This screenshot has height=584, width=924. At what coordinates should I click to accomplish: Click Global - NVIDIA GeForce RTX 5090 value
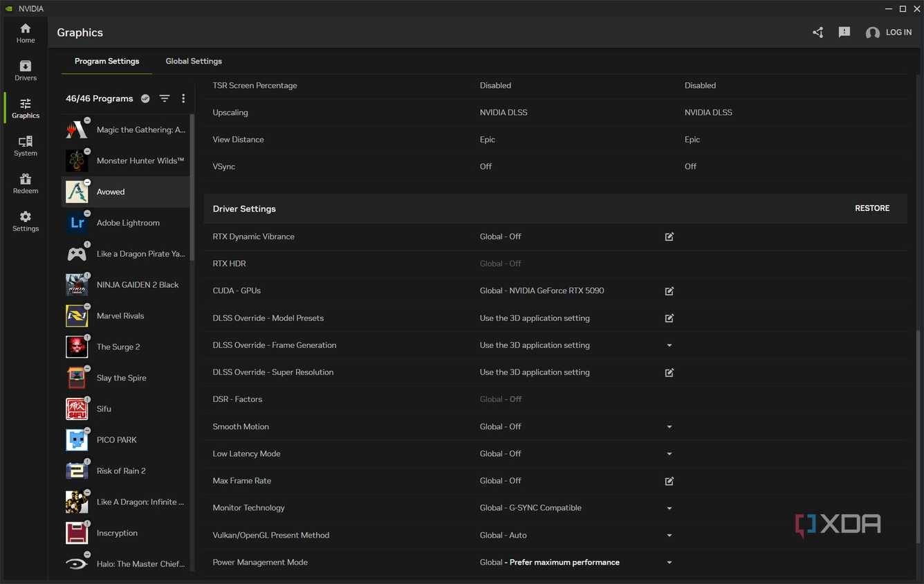tap(542, 291)
